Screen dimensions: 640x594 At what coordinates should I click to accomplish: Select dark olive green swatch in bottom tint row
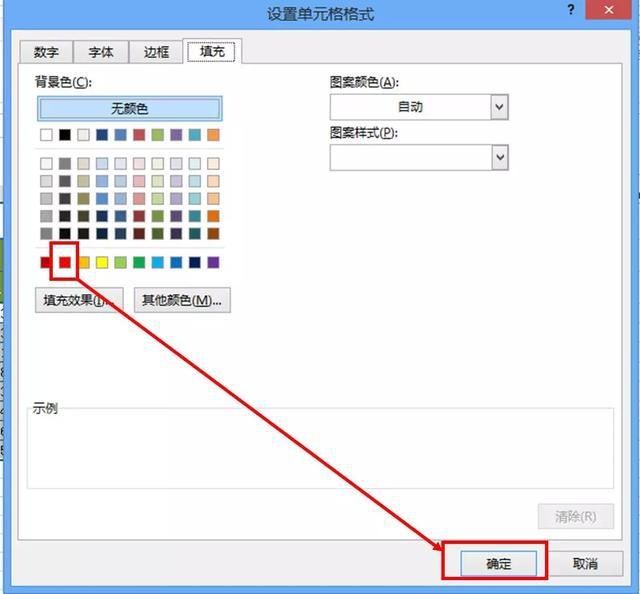pyautogui.click(x=158, y=234)
